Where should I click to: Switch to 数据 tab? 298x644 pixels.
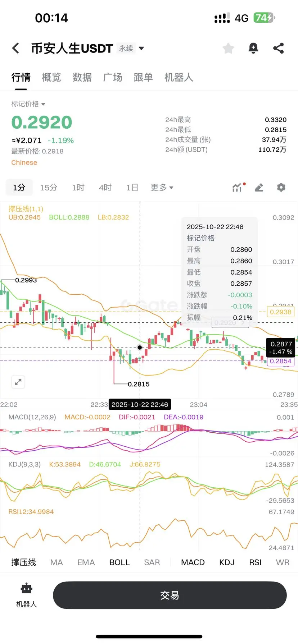pos(82,77)
